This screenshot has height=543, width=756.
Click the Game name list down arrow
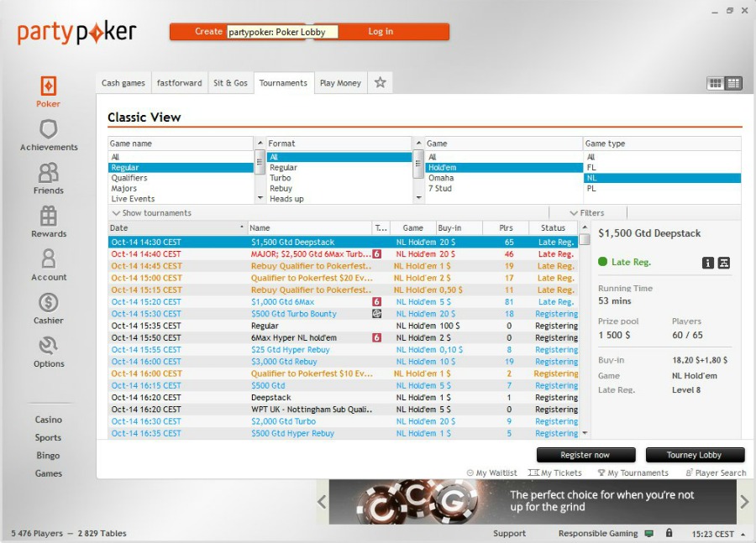tap(260, 198)
